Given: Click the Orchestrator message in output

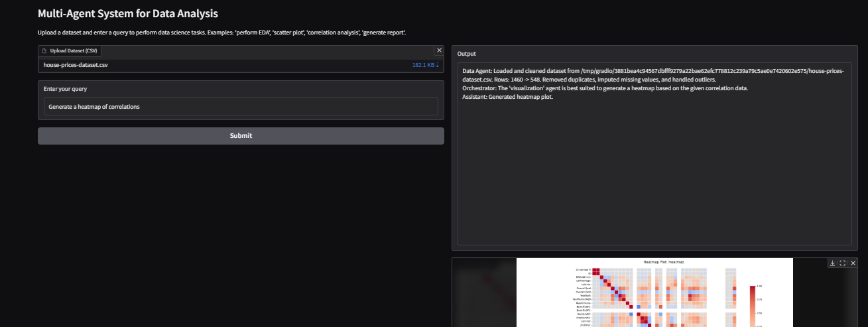Looking at the screenshot, I should pyautogui.click(x=605, y=88).
